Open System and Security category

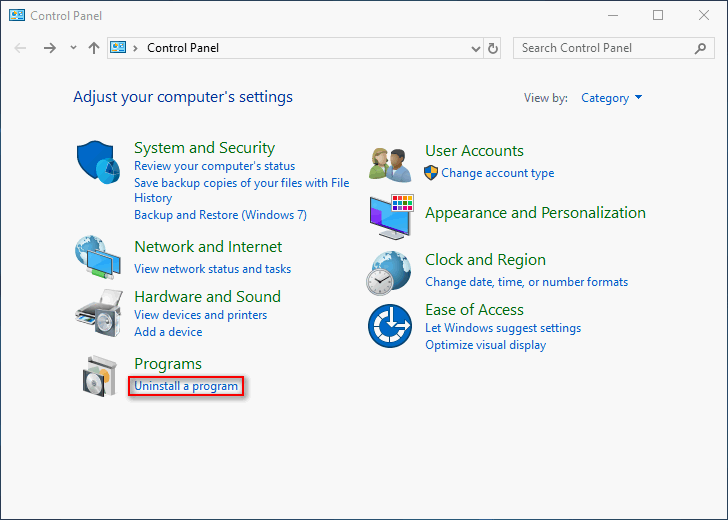point(204,148)
